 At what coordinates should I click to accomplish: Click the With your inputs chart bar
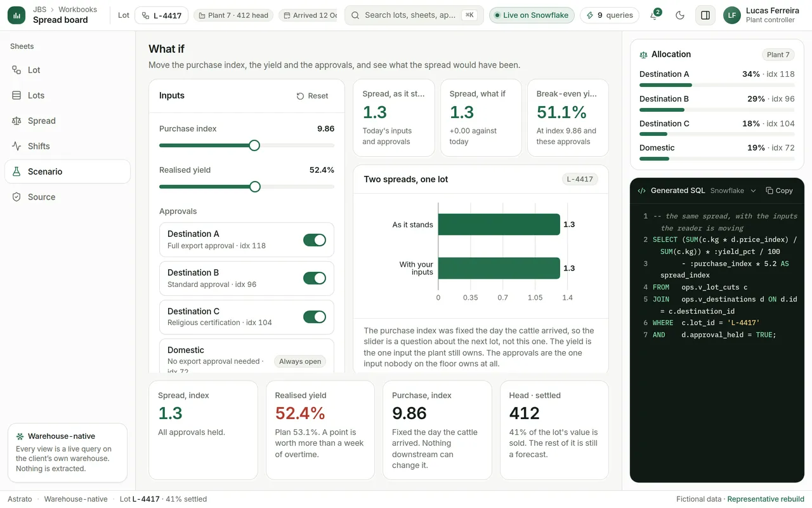coord(499,268)
